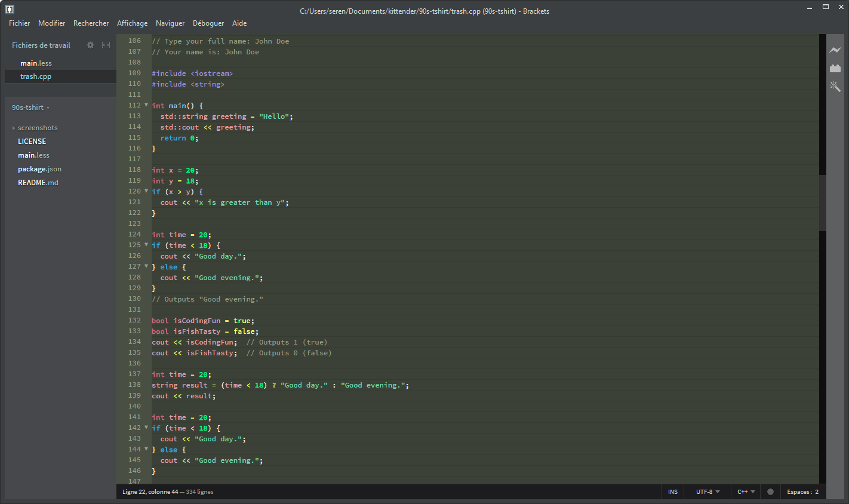Collapse the fold at line 112 main function
The width and height of the screenshot is (849, 504).
click(145, 105)
